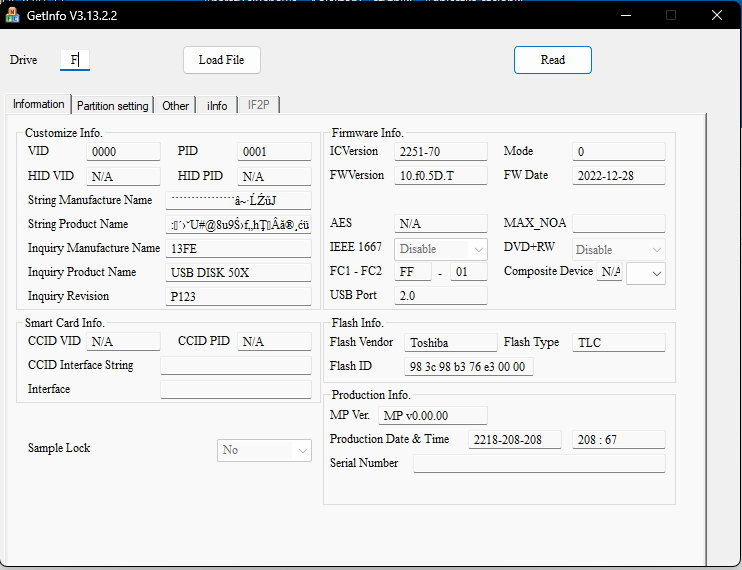This screenshot has width=742, height=570.
Task: Click the HID PID field
Action: point(274,176)
